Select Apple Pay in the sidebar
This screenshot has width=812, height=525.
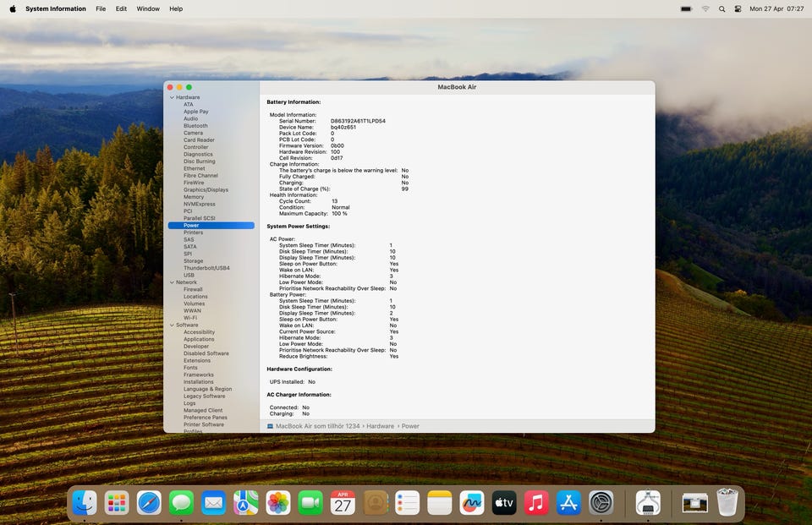(195, 112)
